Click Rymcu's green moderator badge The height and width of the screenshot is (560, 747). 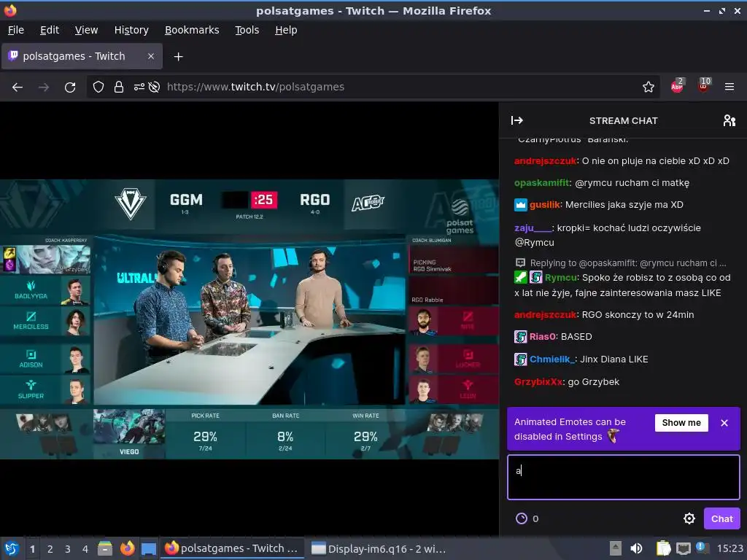tap(520, 277)
